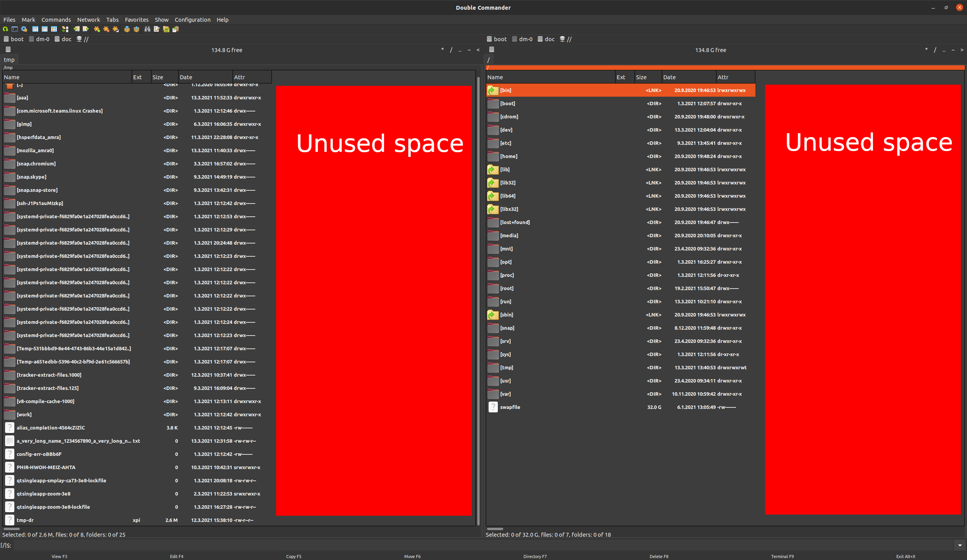This screenshot has height=560, width=967.
Task: Open the Network menu
Action: (89, 20)
